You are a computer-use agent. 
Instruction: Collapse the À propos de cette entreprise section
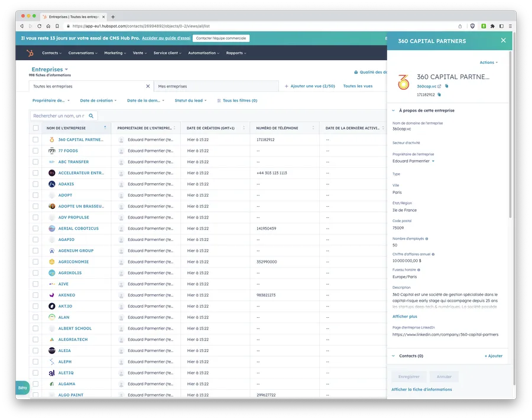click(x=394, y=110)
